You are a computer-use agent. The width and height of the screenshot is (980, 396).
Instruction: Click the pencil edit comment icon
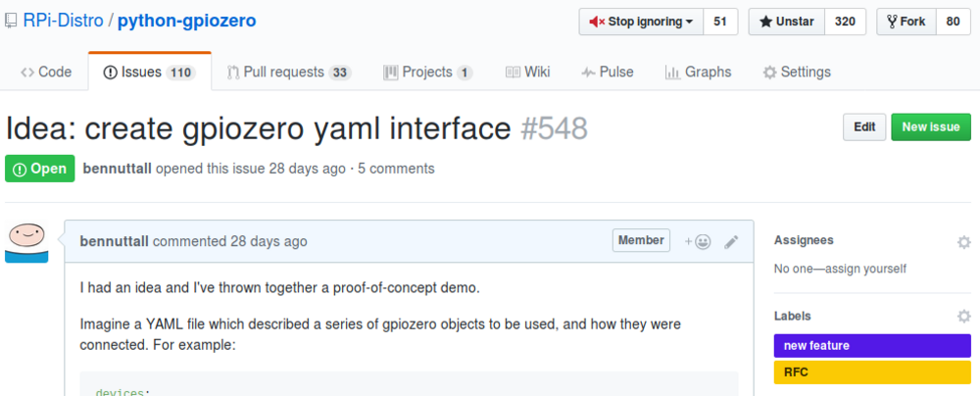pos(731,241)
